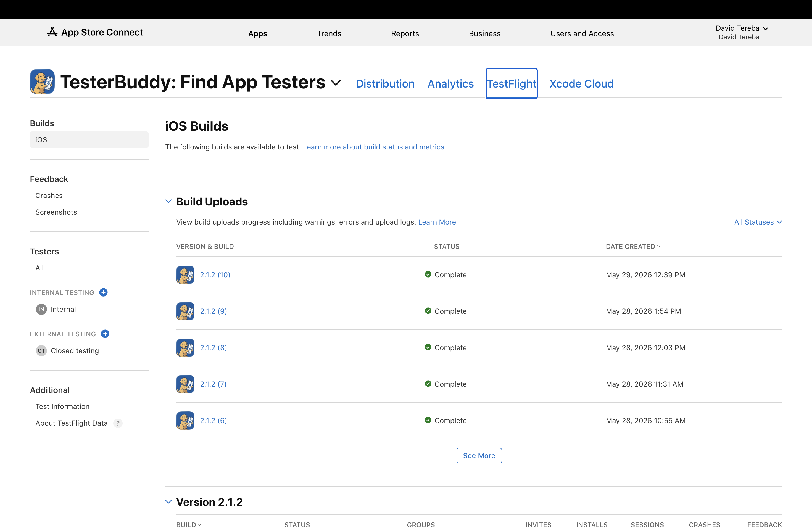Open build 2.1.2 (8)
Image resolution: width=812 pixels, height=528 pixels.
[x=213, y=348]
